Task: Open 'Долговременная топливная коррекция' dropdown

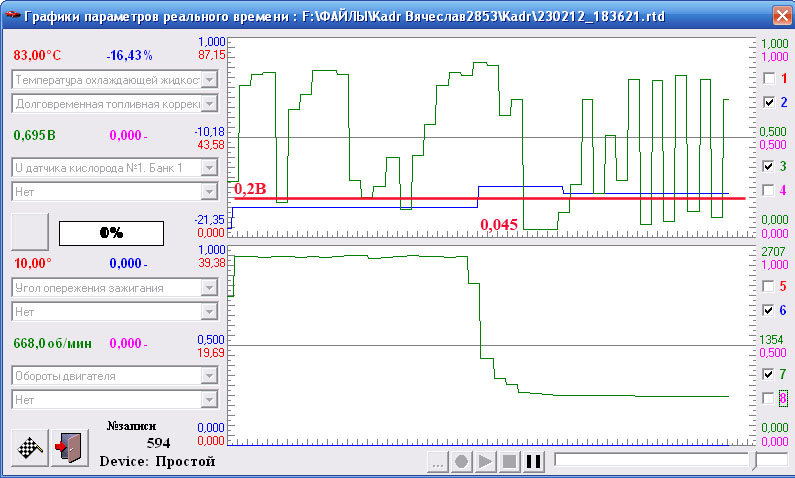Action: [x=209, y=103]
